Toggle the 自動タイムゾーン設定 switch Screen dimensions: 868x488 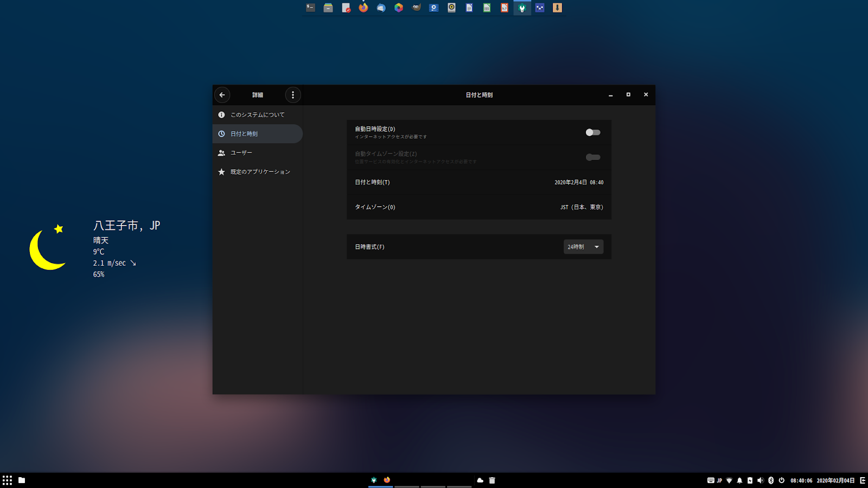coord(593,157)
